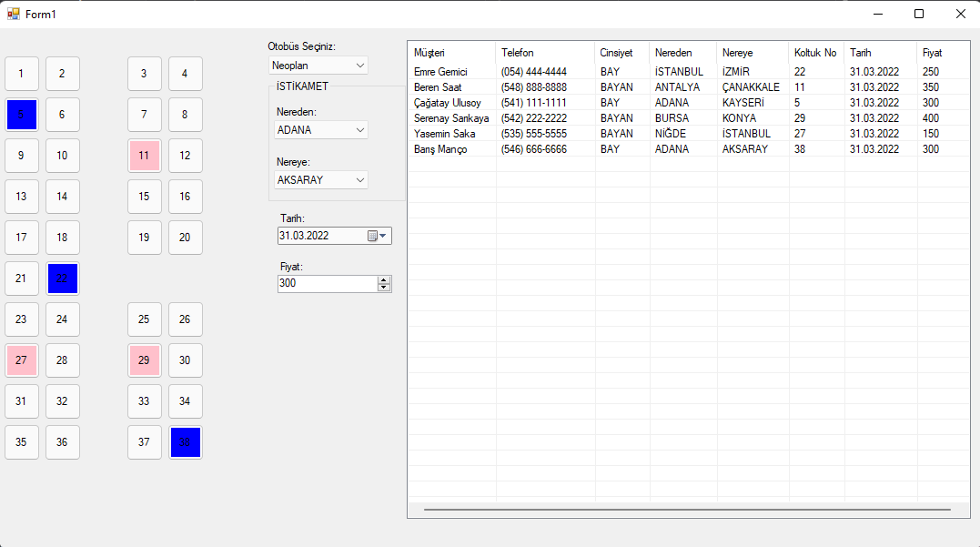Click the blue occupied seat 5

21,115
